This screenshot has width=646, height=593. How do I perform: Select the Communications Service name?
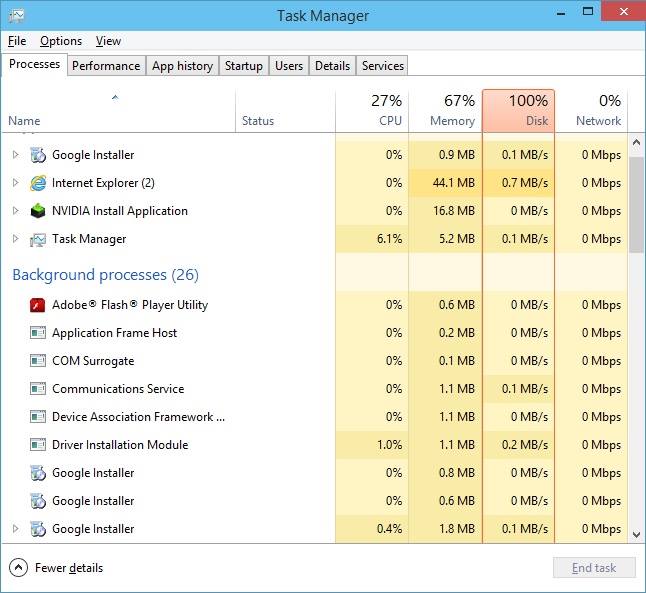118,389
